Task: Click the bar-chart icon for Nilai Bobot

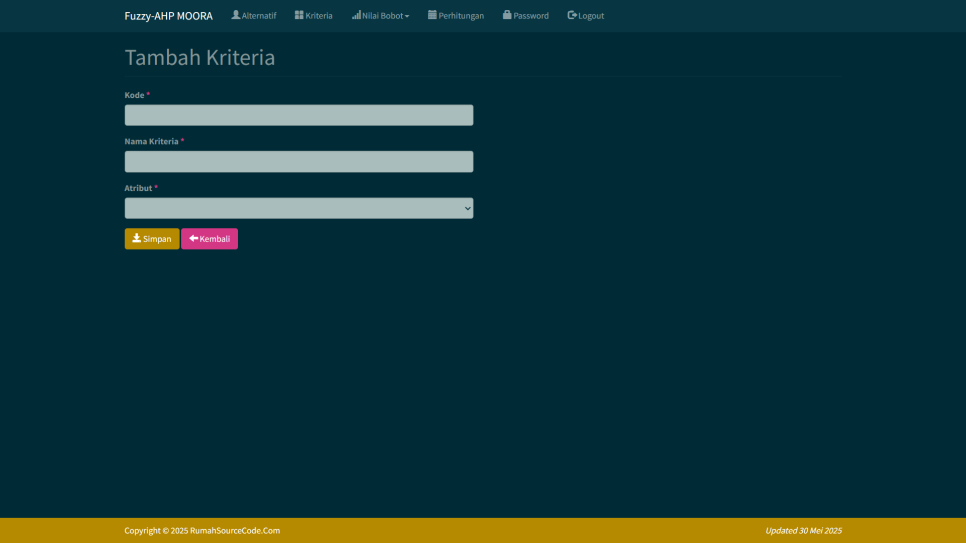Action: (x=356, y=15)
